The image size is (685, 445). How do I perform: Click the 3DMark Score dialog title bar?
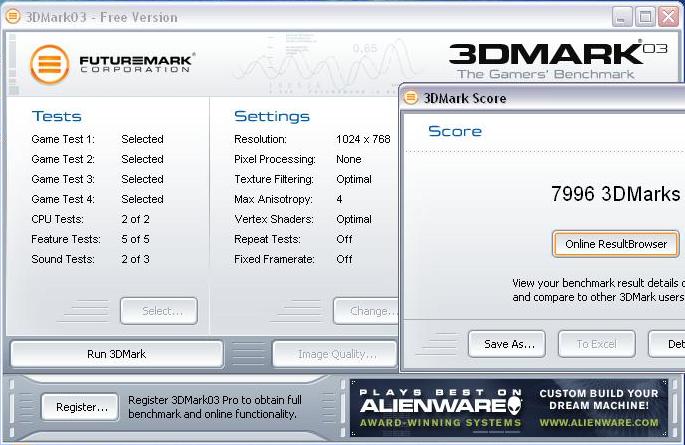(543, 98)
